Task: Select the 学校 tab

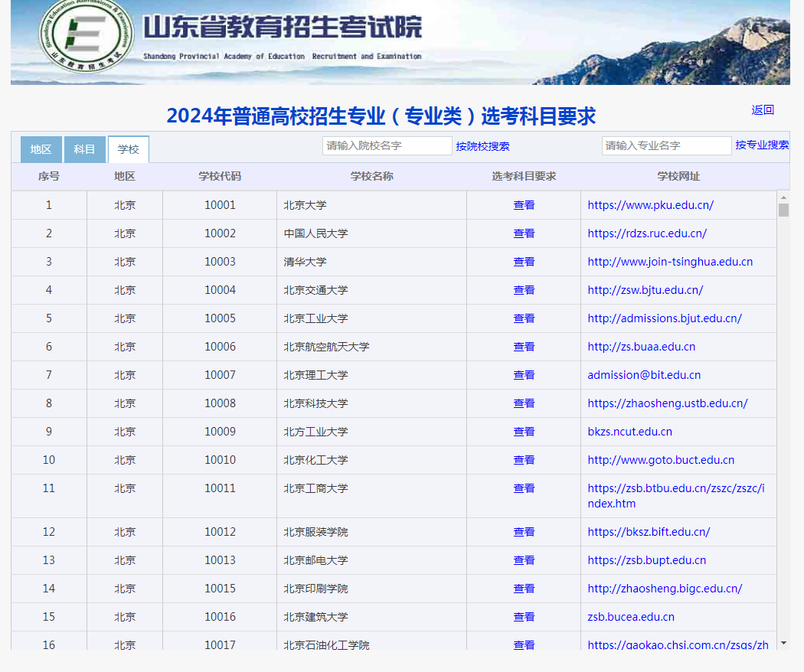Action: click(x=128, y=149)
